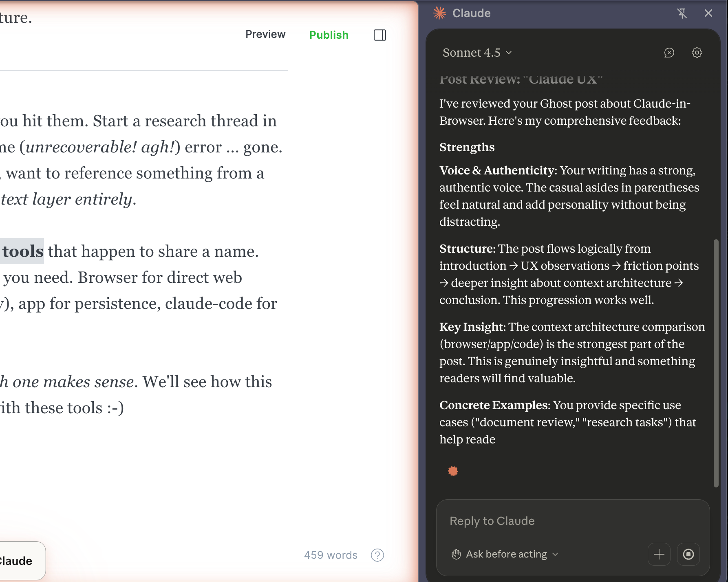Screen dimensions: 728x582
Task: Close the Claude panel
Action: click(x=708, y=13)
